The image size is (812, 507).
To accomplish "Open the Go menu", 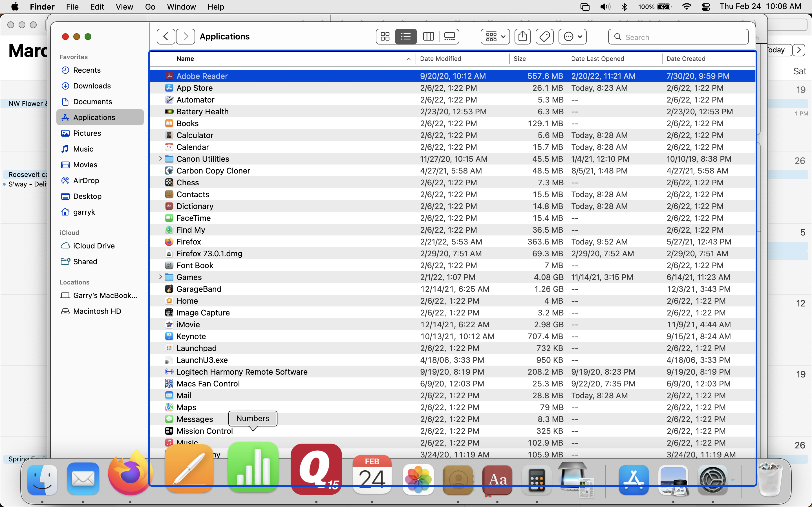I will pyautogui.click(x=150, y=7).
